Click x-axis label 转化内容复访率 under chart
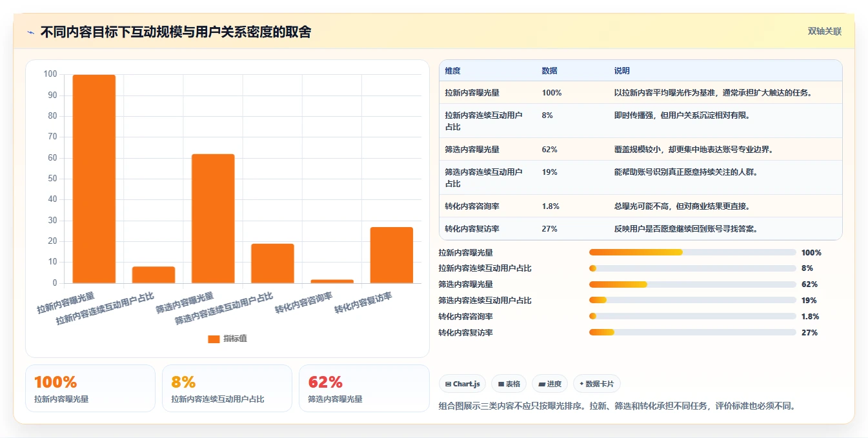868x438 pixels. [x=363, y=302]
